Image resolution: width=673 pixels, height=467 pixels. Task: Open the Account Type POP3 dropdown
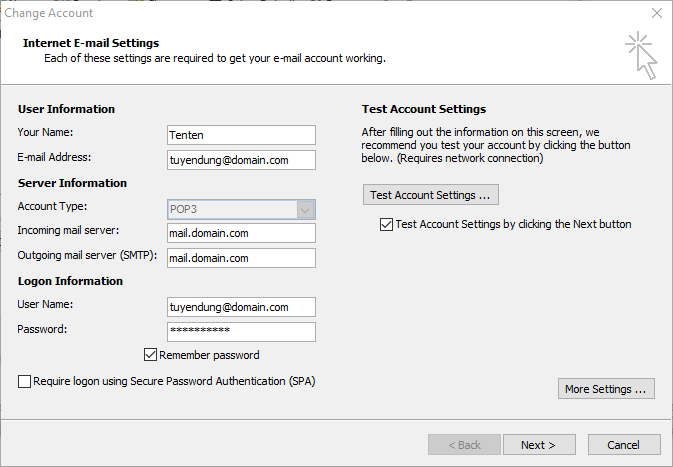pyautogui.click(x=241, y=209)
